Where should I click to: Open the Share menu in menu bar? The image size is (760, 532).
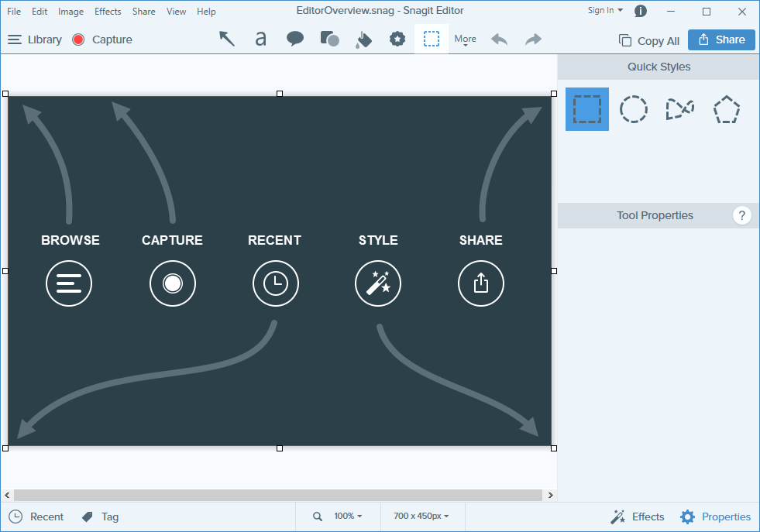[144, 11]
